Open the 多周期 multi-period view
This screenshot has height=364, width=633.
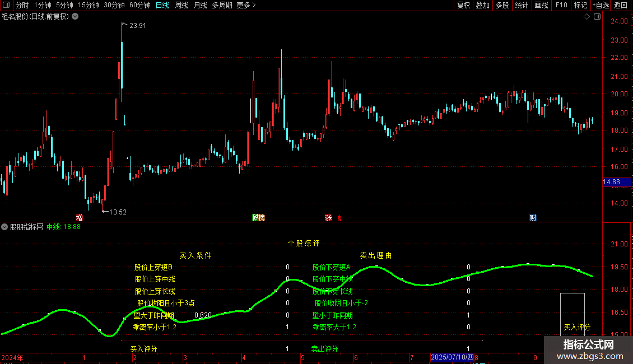[222, 5]
